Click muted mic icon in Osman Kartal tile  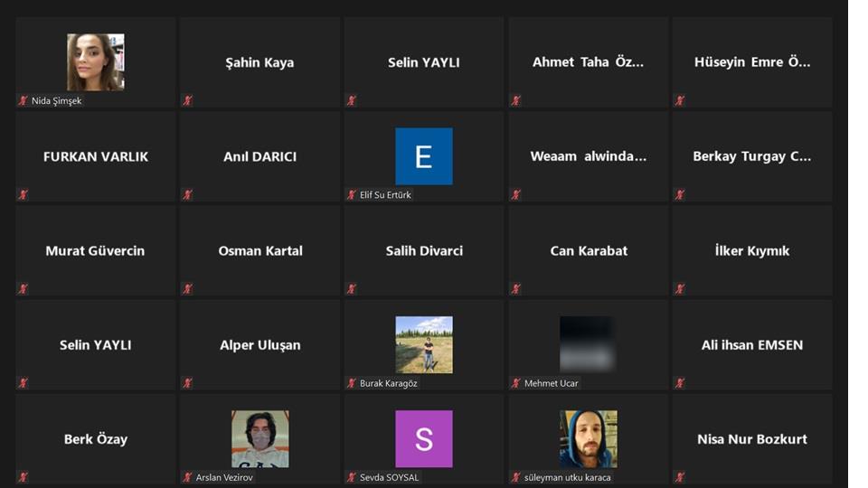(188, 289)
